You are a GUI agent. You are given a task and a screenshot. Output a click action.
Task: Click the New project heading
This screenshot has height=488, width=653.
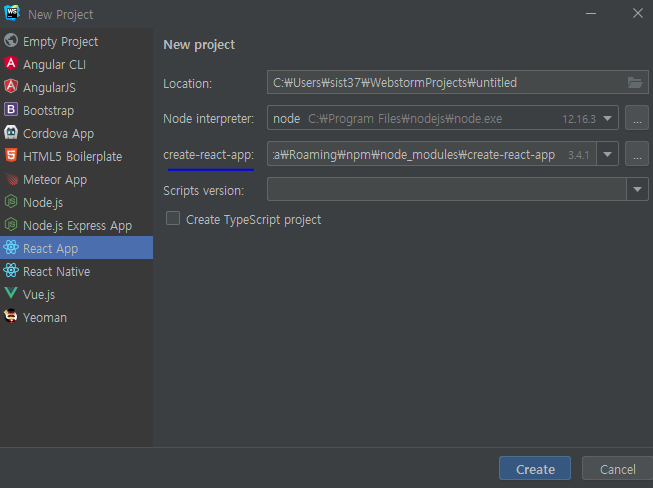pos(199,45)
